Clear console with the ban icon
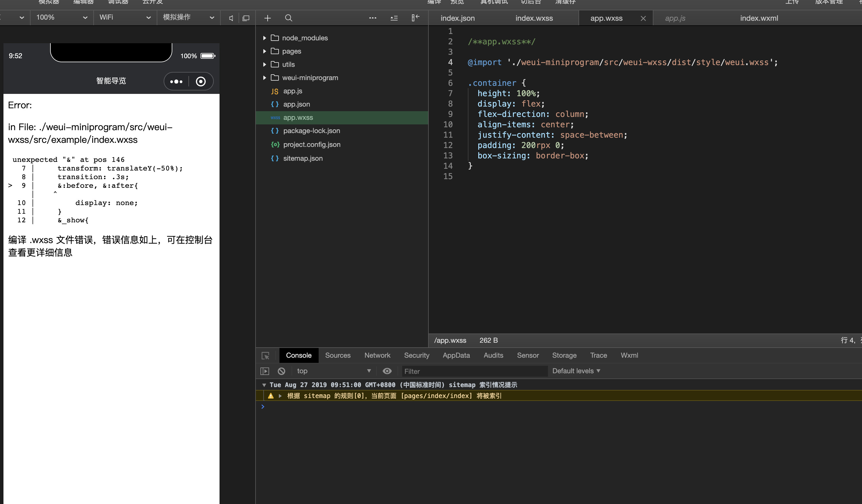Image resolution: width=862 pixels, height=504 pixels. (x=281, y=371)
